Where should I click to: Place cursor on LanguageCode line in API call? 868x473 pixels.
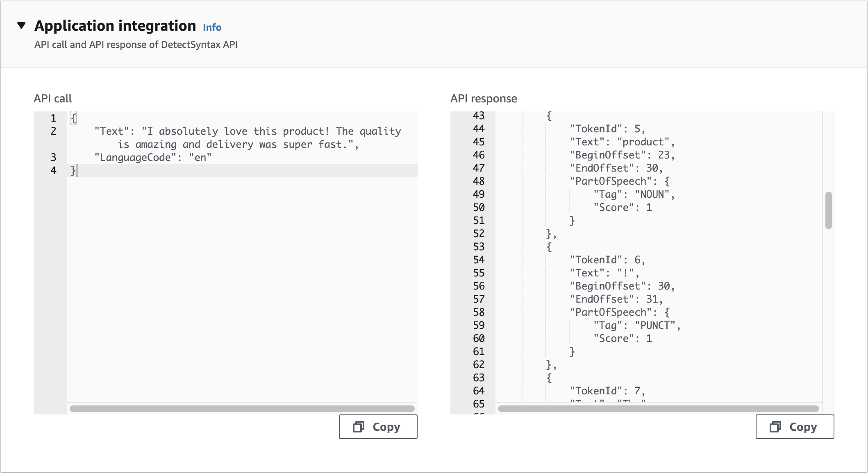click(x=153, y=158)
